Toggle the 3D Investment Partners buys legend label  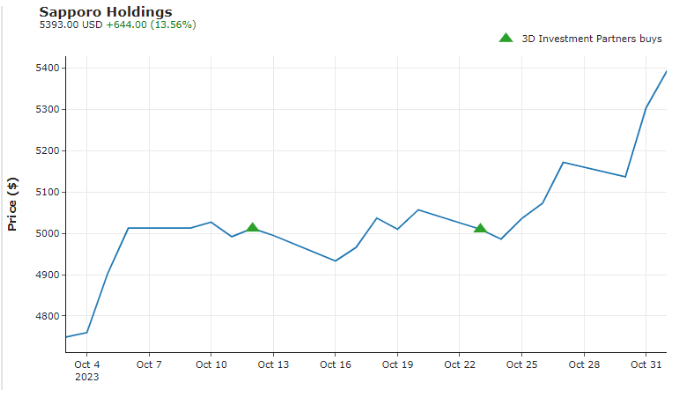(591, 38)
